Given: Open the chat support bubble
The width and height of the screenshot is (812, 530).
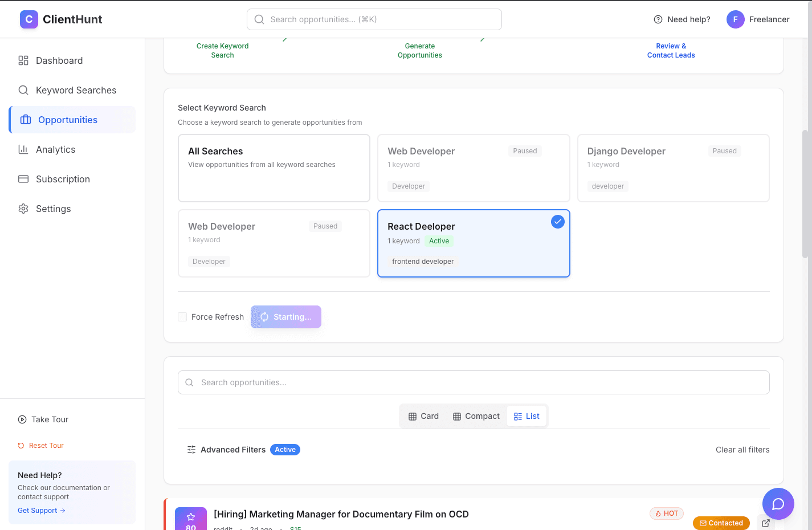Looking at the screenshot, I should (x=778, y=504).
